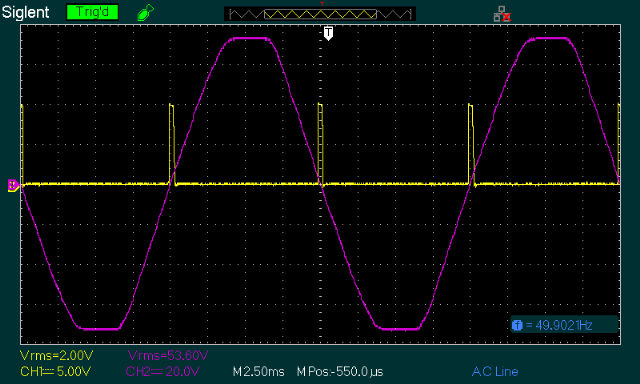Click the green Trig'd status indicator
This screenshot has height=384, width=640.
pyautogui.click(x=93, y=12)
